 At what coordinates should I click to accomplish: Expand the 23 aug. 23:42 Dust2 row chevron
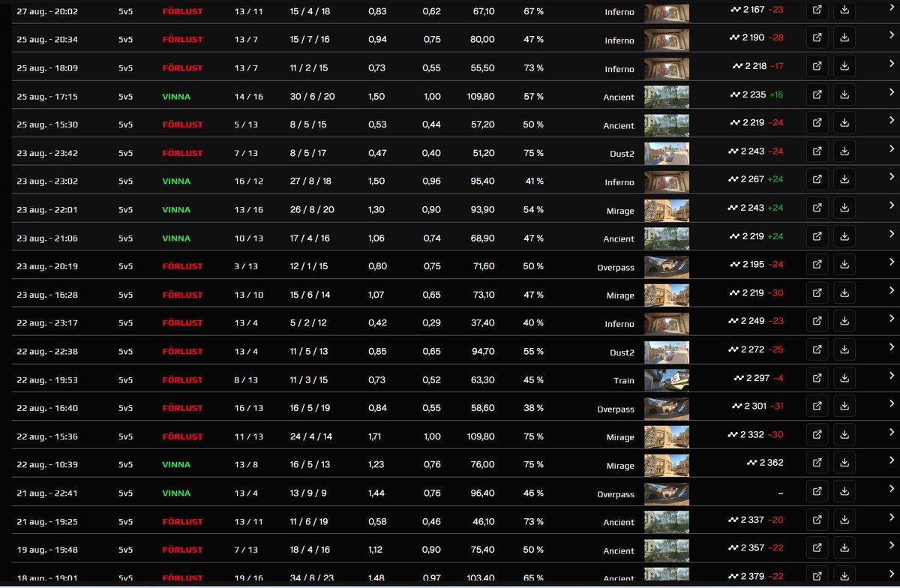pos(892,148)
